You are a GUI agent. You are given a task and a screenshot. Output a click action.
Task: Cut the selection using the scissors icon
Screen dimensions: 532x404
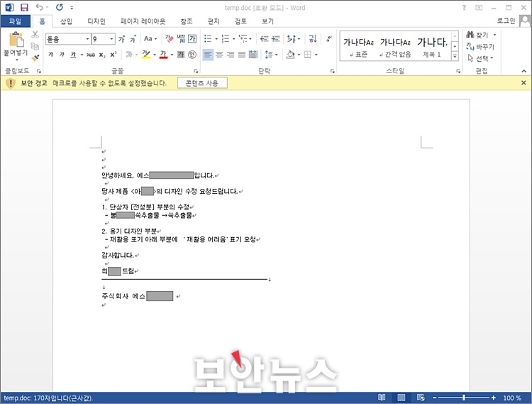click(35, 35)
